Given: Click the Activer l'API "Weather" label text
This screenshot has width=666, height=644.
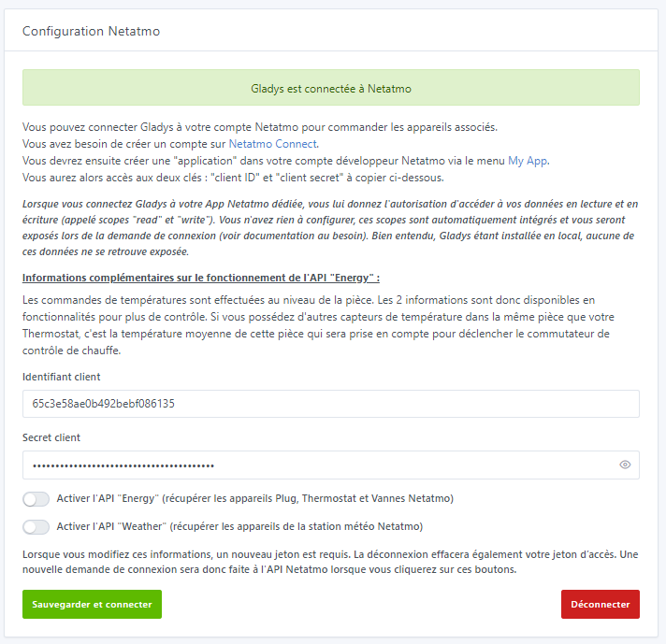Looking at the screenshot, I should tap(239, 526).
